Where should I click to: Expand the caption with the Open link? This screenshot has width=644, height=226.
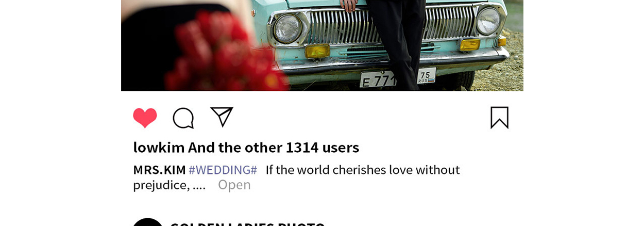pos(234,185)
